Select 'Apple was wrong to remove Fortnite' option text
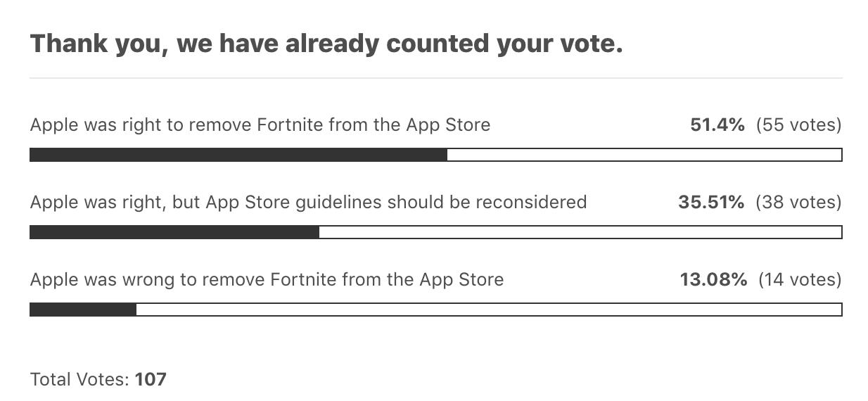The height and width of the screenshot is (401, 868). [x=267, y=280]
